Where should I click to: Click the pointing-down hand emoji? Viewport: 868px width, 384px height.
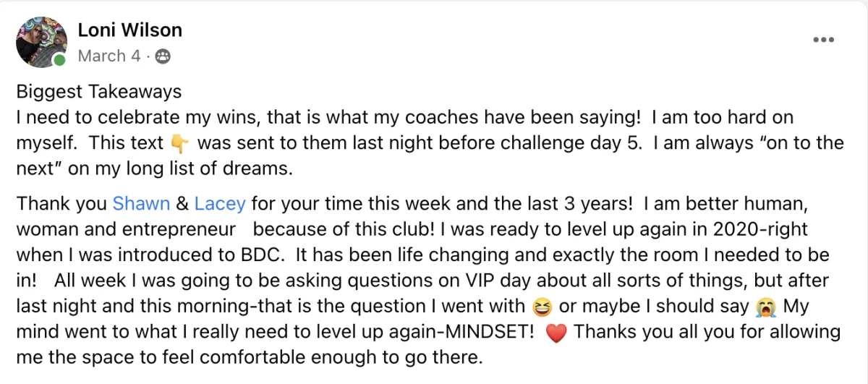[179, 143]
